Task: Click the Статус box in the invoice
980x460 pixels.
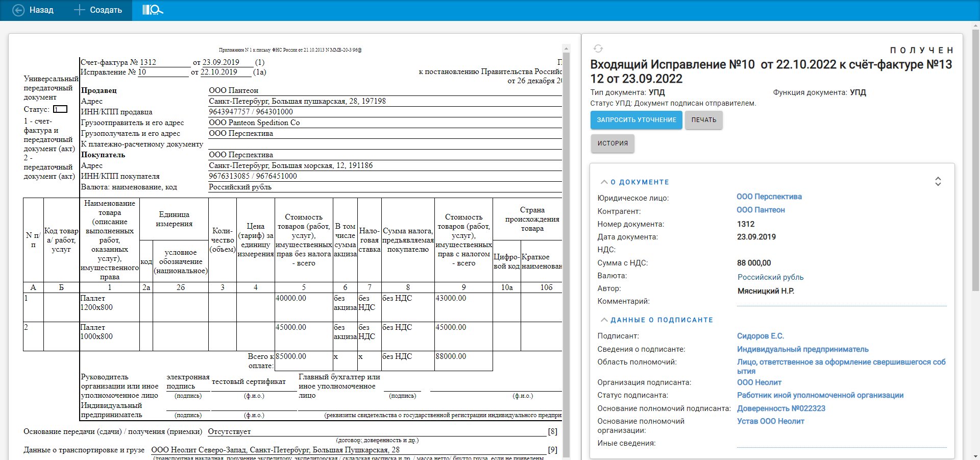Action: (x=60, y=109)
